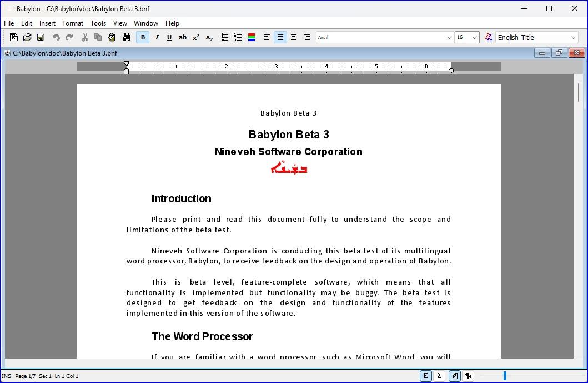Adjust the zoom slider in status bar
The height and width of the screenshot is (383, 588).
(x=505, y=375)
